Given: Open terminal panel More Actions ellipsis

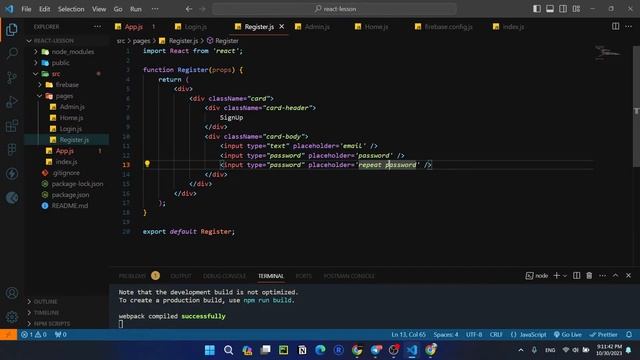Looking at the screenshot, I should tap(602, 276).
